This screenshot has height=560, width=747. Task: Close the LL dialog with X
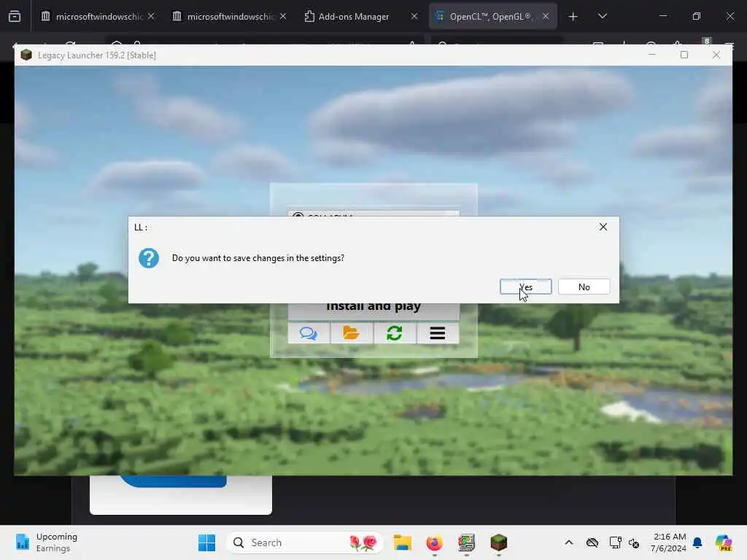point(603,227)
